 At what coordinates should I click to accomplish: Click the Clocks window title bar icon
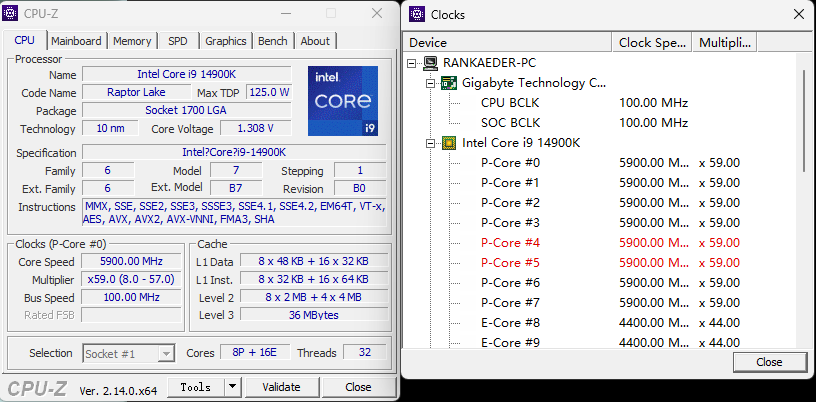tap(416, 15)
